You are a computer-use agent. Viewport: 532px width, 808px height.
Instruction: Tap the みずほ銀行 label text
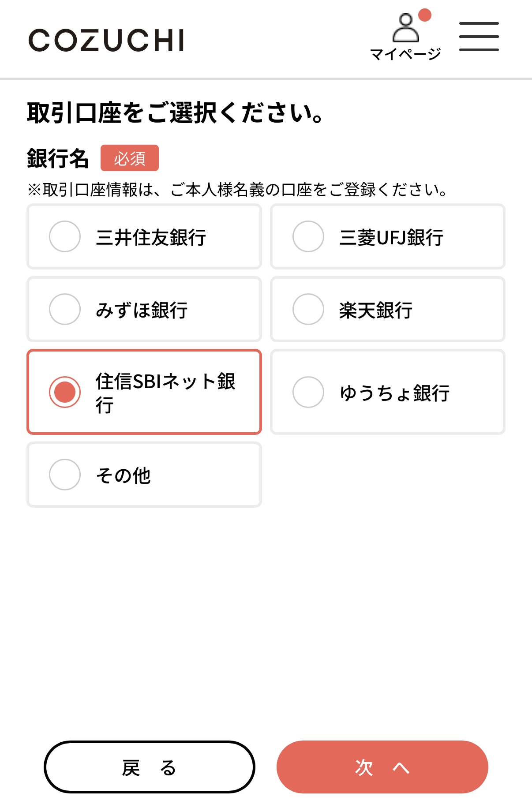click(x=142, y=310)
